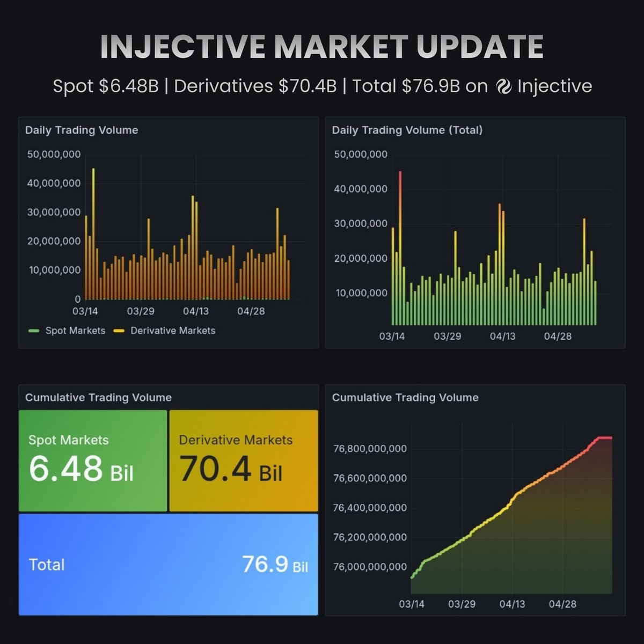Click the 76,800,000,000 axis label
This screenshot has width=644, height=644.
370,449
